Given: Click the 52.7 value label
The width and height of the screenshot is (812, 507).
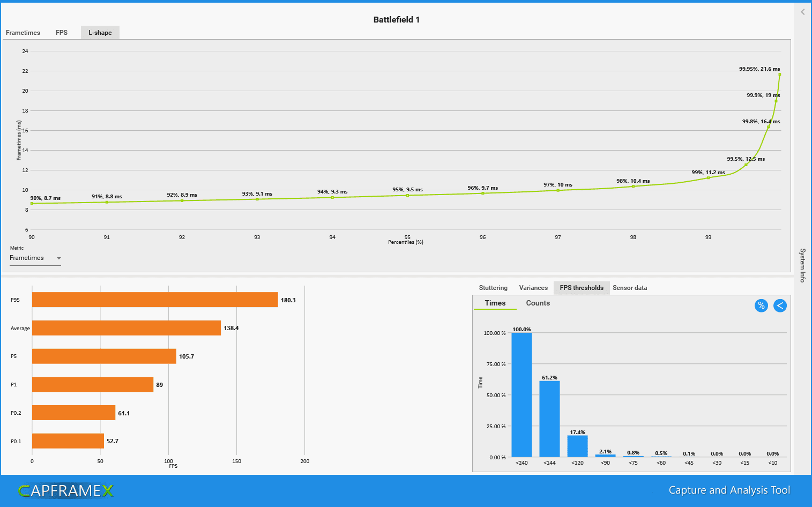Looking at the screenshot, I should point(113,441).
